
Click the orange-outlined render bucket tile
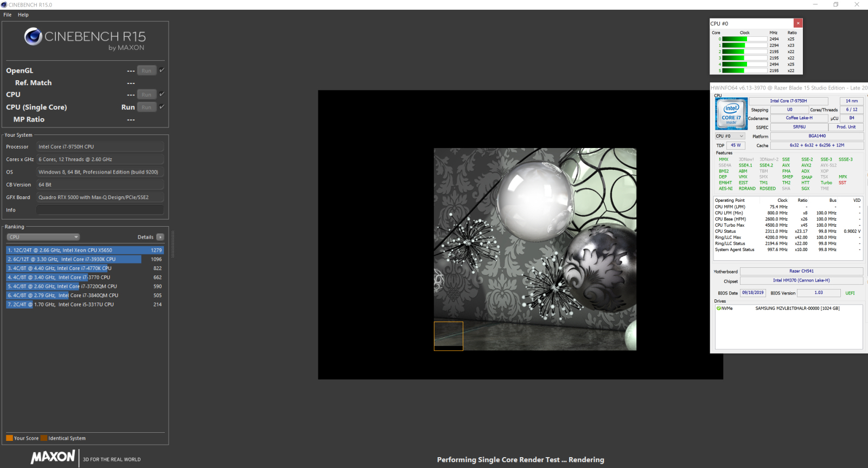pos(449,336)
